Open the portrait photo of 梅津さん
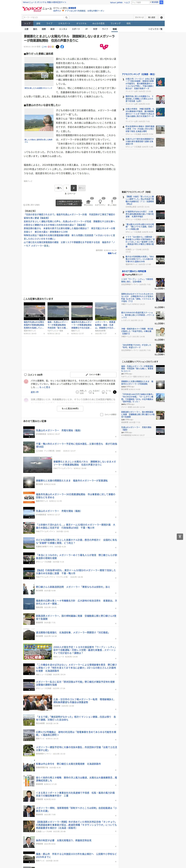This screenshot has height=868, width=186. pos(39,123)
